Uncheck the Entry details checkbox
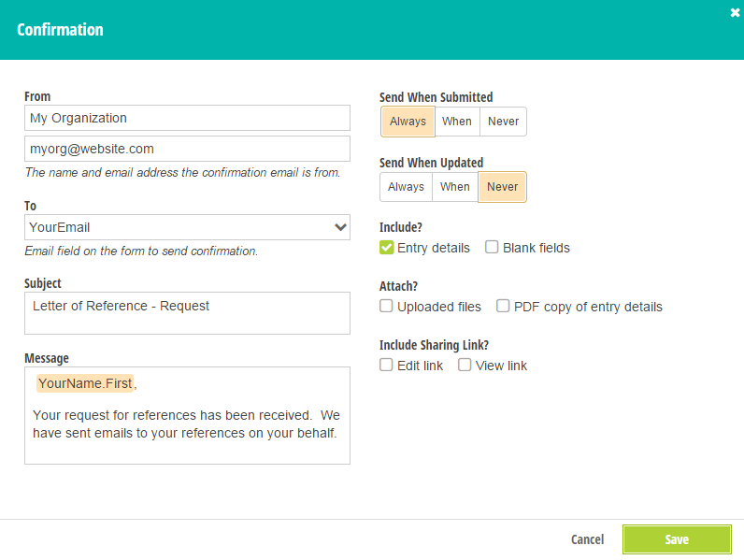The width and height of the screenshot is (744, 560). (386, 247)
